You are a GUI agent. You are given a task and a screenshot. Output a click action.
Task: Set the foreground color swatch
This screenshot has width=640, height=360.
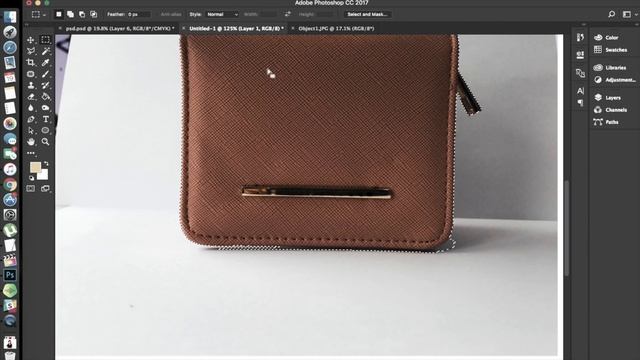(35, 167)
